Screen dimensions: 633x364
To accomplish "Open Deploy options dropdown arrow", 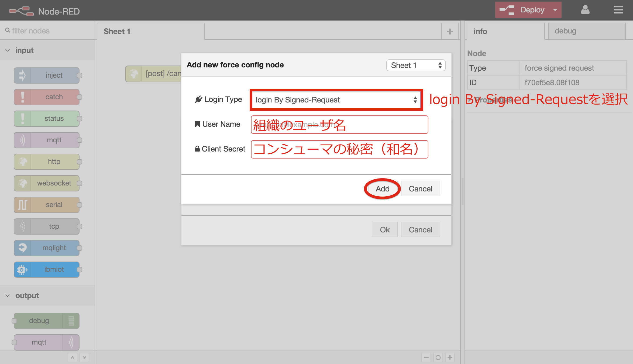I will click(x=555, y=10).
